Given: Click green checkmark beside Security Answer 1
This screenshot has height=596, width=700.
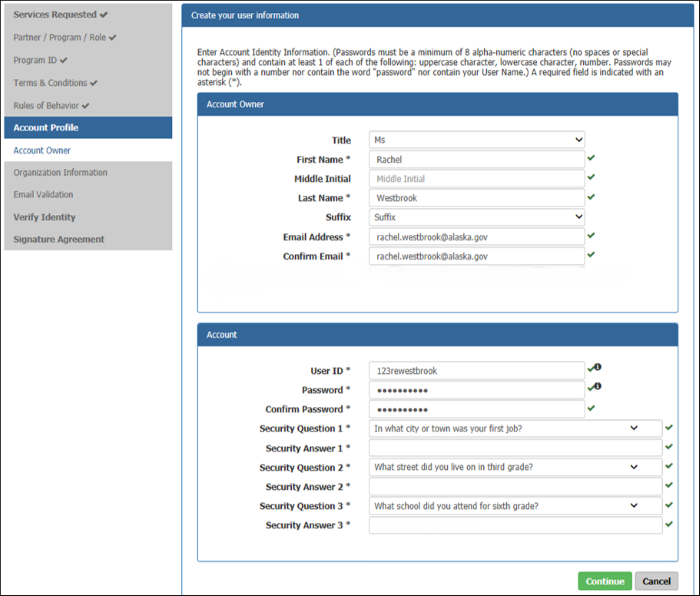Looking at the screenshot, I should pyautogui.click(x=669, y=447).
